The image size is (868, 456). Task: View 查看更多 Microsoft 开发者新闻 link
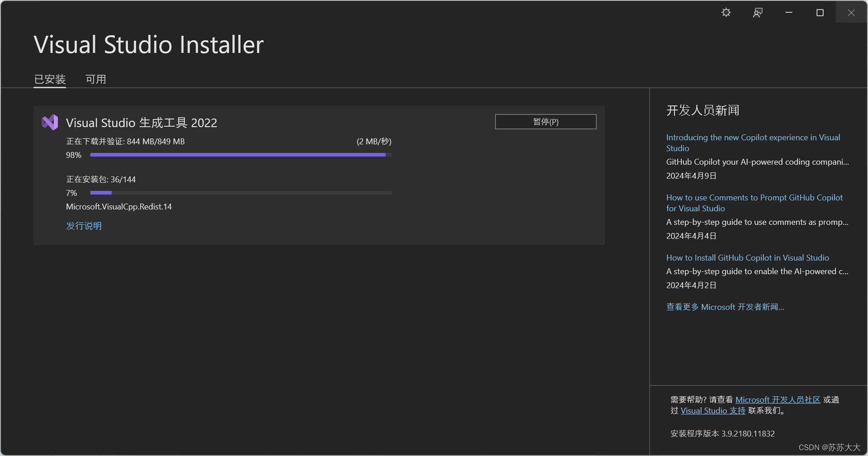725,307
